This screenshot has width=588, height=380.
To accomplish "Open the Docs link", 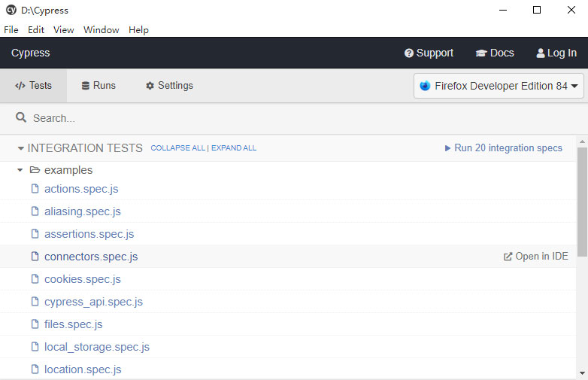I will tap(495, 53).
